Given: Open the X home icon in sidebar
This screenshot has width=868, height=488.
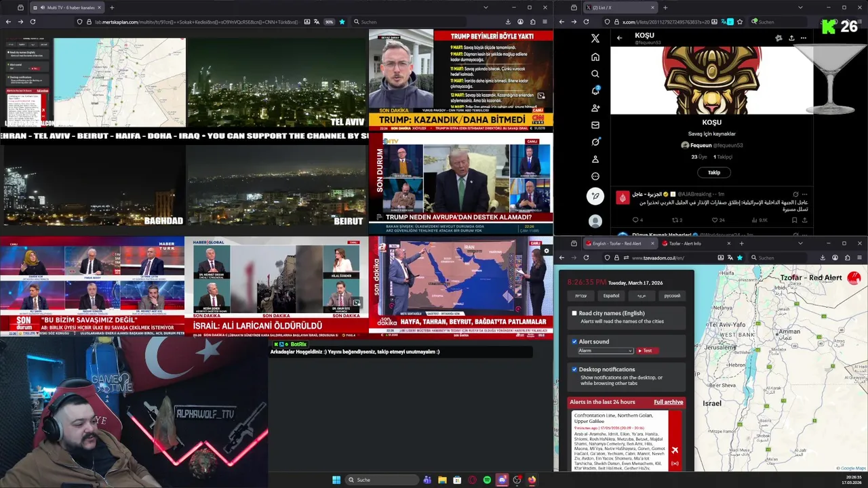Looking at the screenshot, I should [595, 57].
